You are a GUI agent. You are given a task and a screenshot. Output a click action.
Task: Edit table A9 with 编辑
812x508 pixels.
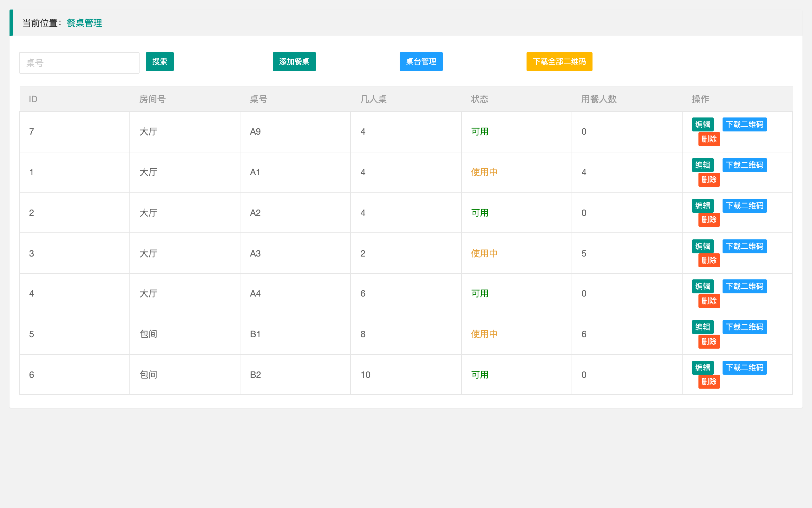point(703,124)
